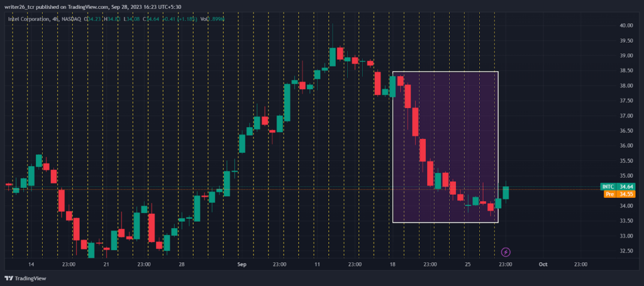Click the TradingView logo at bottom left
This screenshot has height=286, width=644.
(26, 278)
